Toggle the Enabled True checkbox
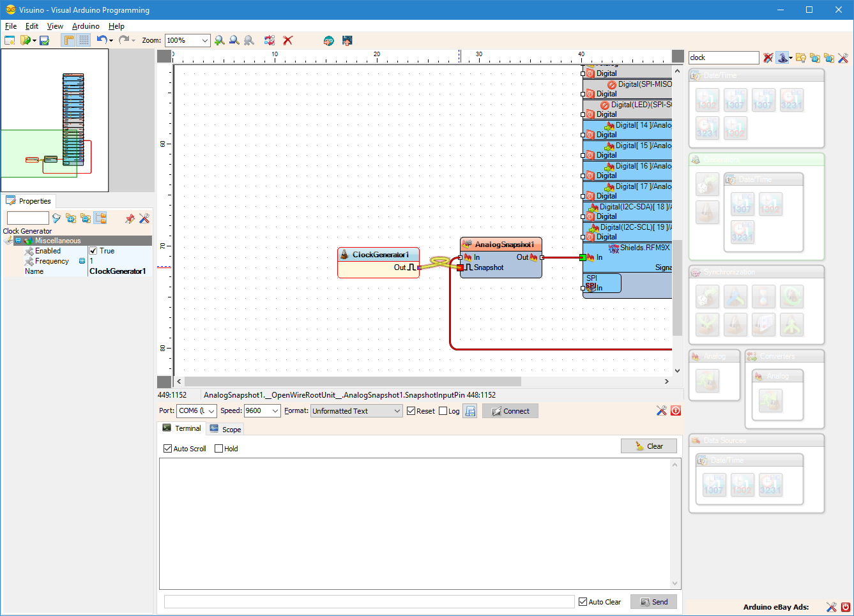Viewport: 854px width, 616px height. click(x=93, y=251)
